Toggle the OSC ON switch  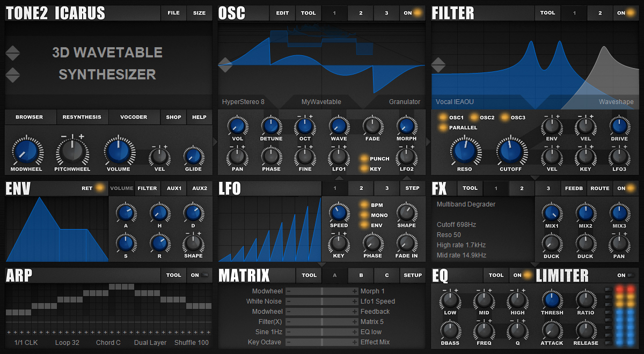pos(412,13)
